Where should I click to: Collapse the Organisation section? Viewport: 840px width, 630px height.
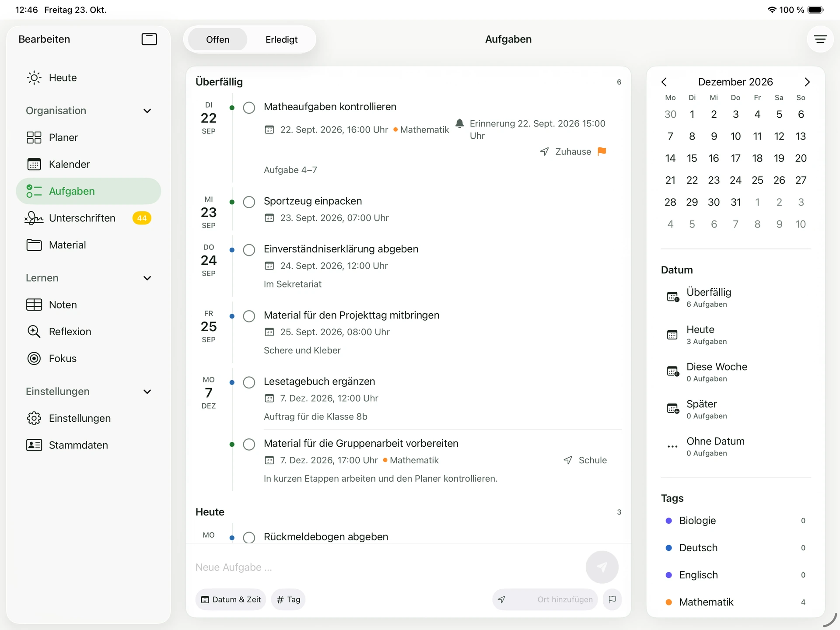[147, 111]
